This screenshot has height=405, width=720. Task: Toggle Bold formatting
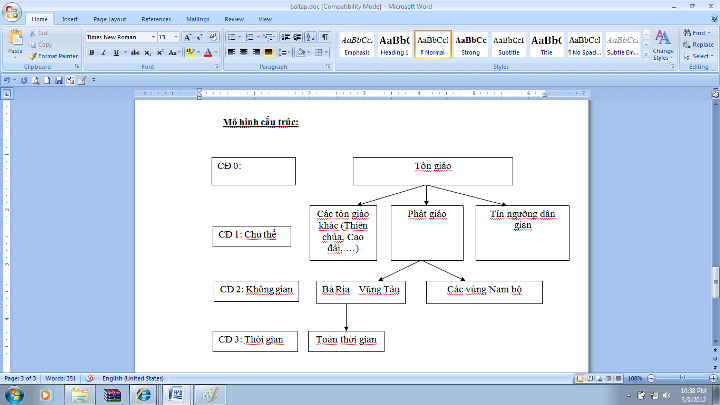pos(91,52)
